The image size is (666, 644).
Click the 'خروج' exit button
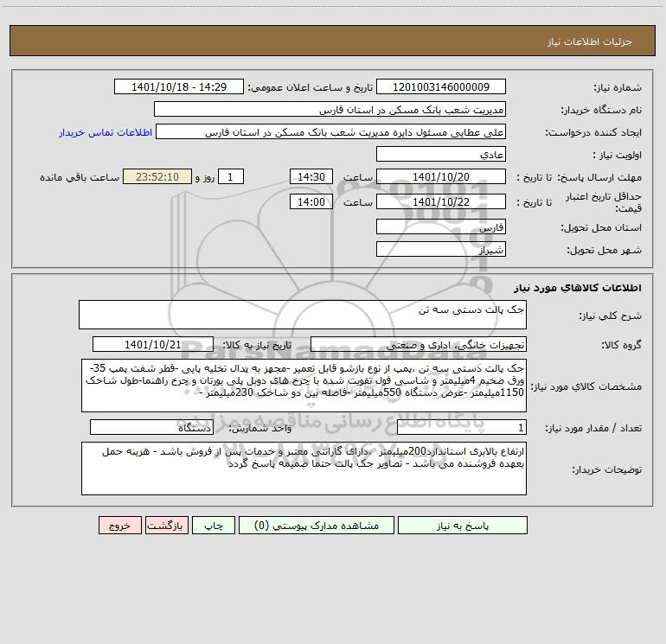[x=119, y=526]
